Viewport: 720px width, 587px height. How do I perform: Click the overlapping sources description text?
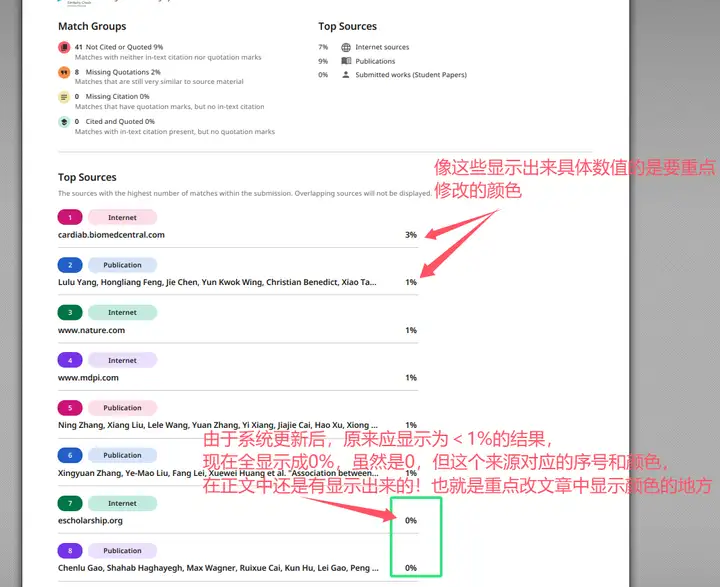(x=245, y=193)
